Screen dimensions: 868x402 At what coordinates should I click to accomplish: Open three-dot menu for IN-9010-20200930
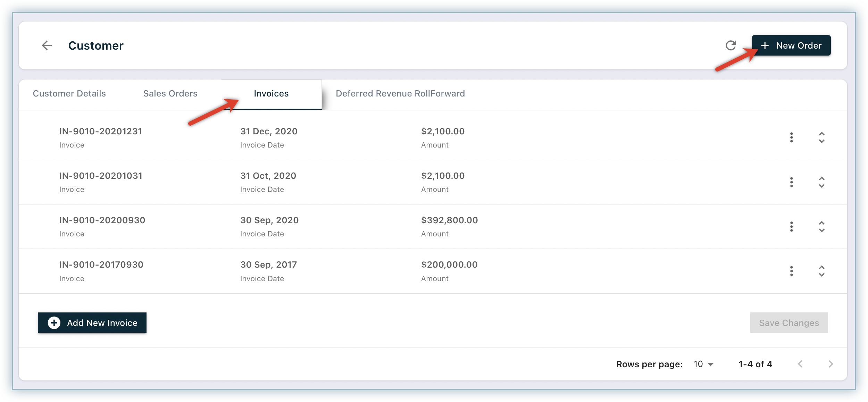pos(791,227)
